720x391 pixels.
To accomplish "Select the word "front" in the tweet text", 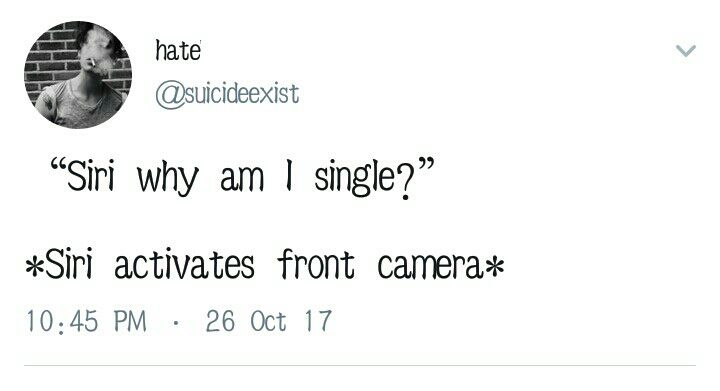I will (316, 264).
